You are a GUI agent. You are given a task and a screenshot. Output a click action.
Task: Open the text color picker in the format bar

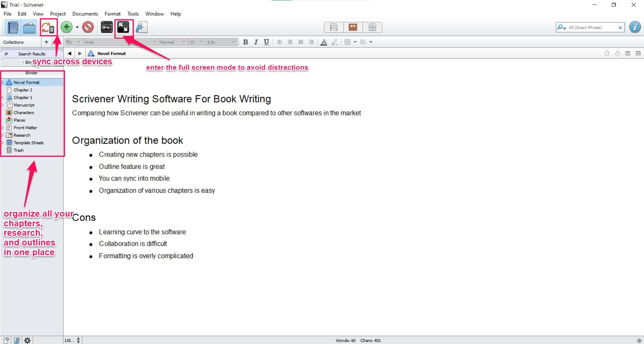324,42
